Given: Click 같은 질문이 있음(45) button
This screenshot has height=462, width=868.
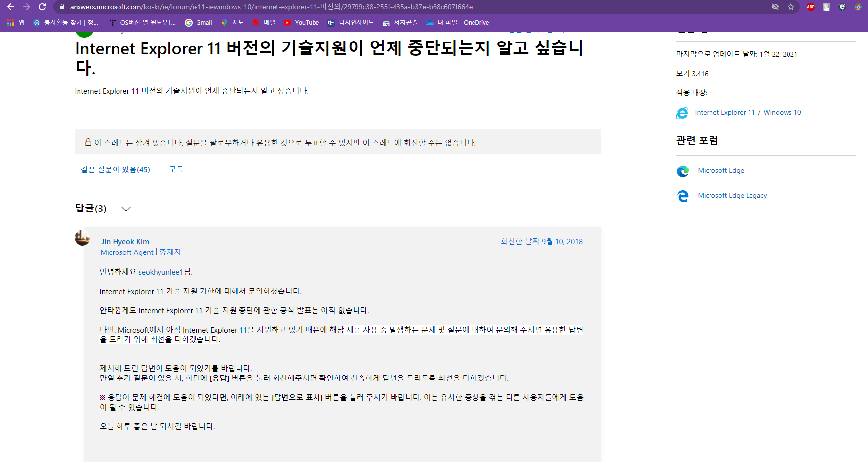Looking at the screenshot, I should pyautogui.click(x=116, y=169).
